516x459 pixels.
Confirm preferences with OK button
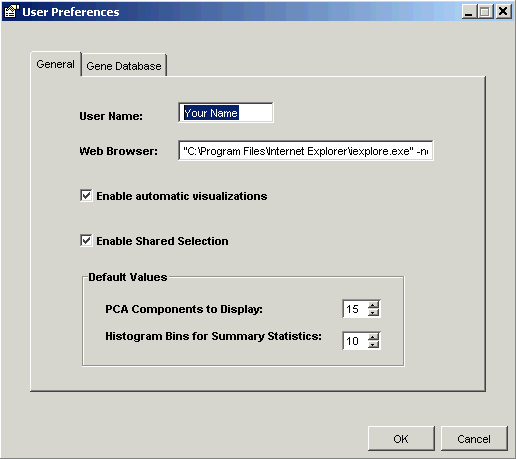click(x=401, y=439)
